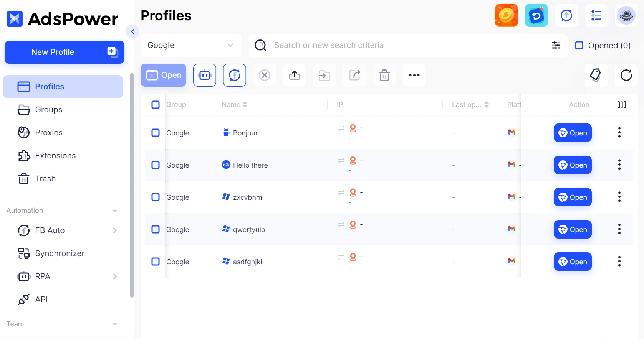
Task: Open the column settings icon
Action: point(622,105)
